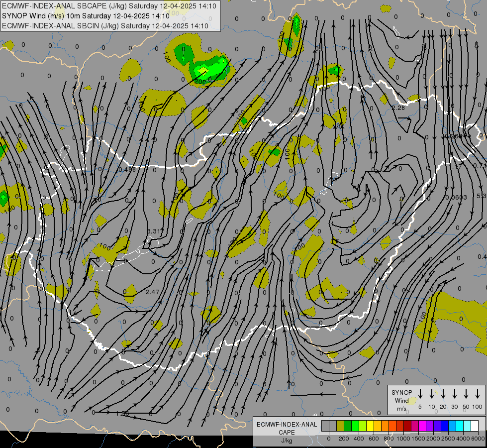Click the '2500' tick label of the CAPE scale
The image size is (487, 448).
click(448, 439)
